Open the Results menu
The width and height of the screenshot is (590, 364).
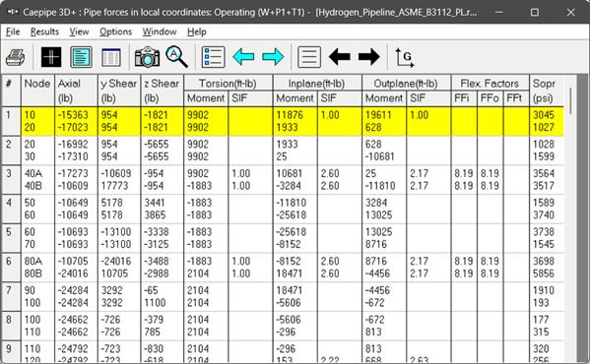[44, 31]
